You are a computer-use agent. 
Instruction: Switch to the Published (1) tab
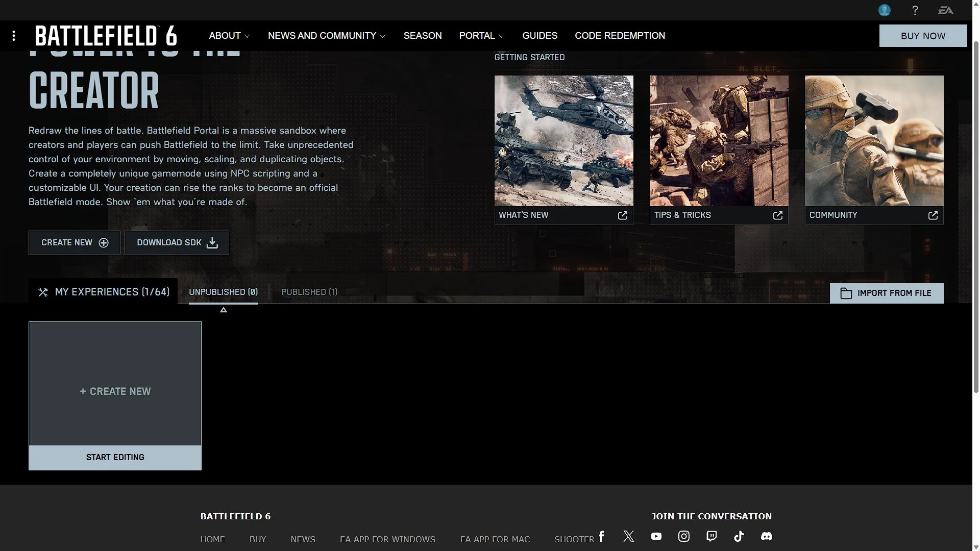(309, 292)
